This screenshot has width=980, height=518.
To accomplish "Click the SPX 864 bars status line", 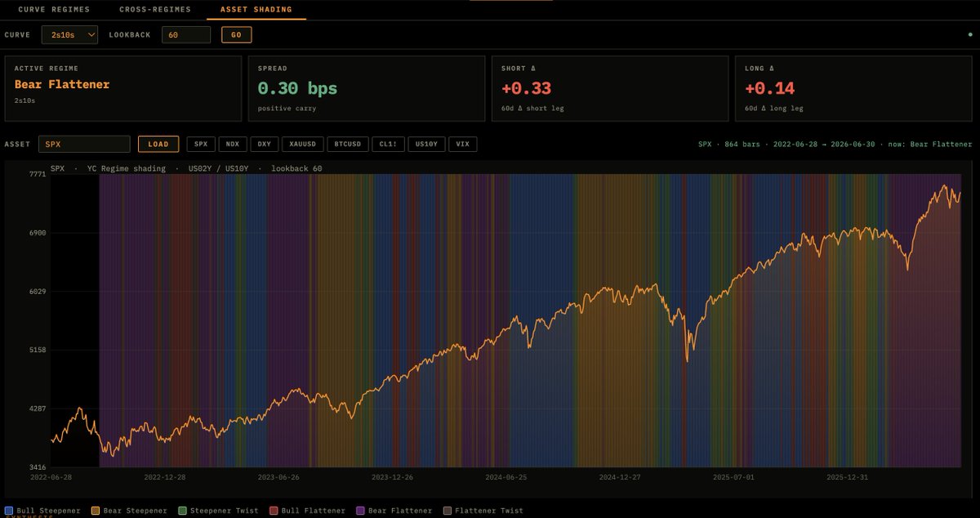I will [x=835, y=144].
